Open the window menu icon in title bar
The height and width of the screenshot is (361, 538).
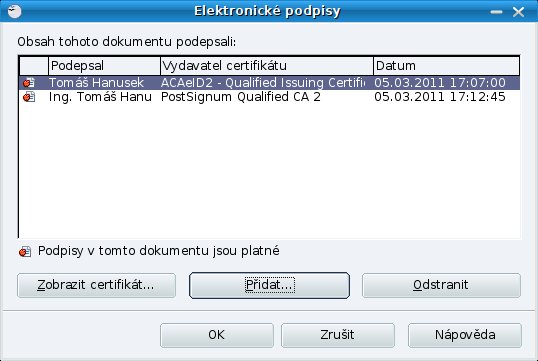coord(14,11)
